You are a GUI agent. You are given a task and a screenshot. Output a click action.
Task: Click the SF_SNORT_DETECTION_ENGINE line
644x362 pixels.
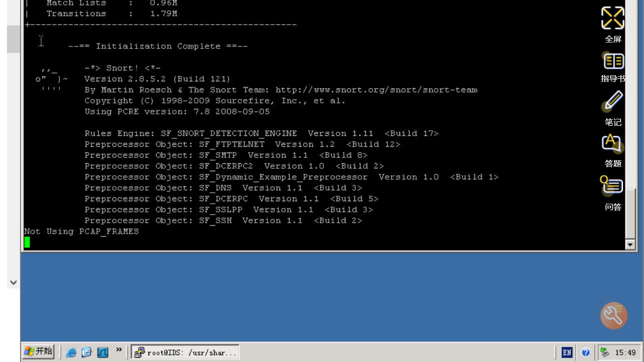click(x=261, y=133)
